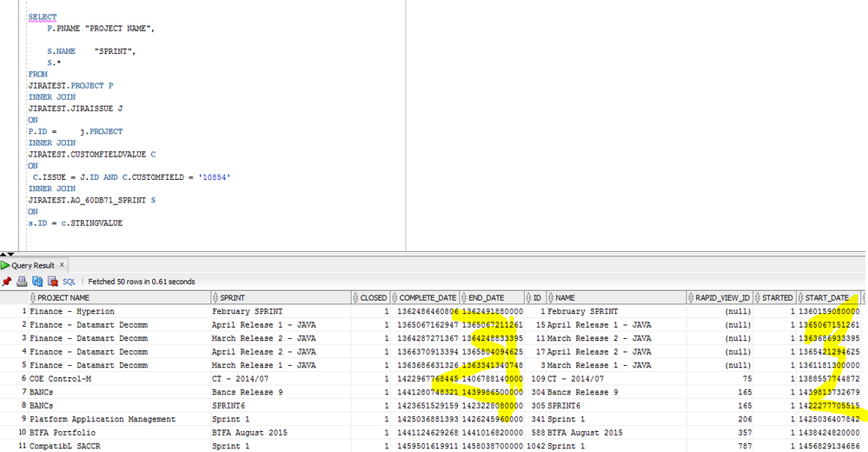Click the sort arrows icon on STARTED header

[758, 297]
